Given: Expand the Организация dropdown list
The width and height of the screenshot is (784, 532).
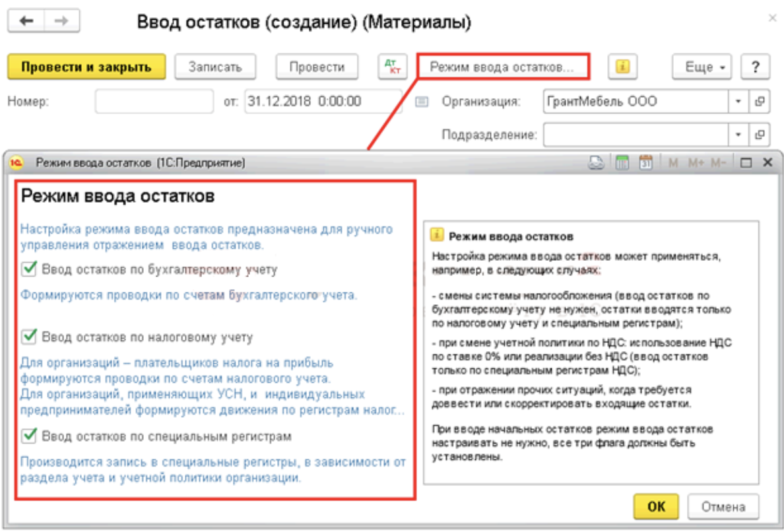Looking at the screenshot, I should [x=738, y=102].
